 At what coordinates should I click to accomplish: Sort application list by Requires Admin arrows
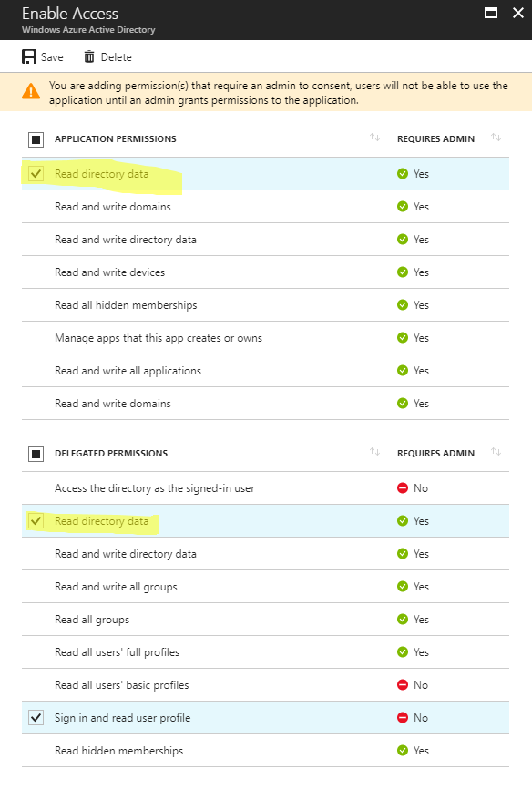[496, 138]
